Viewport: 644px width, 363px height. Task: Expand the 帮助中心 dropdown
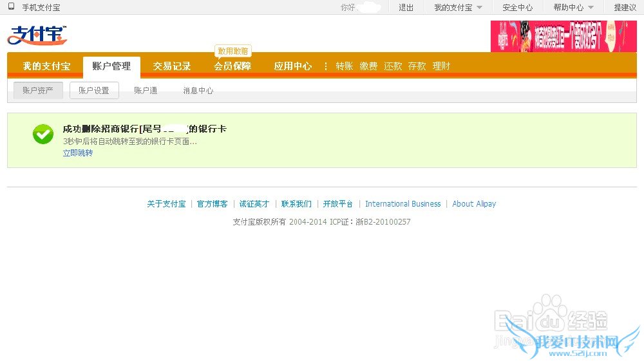point(573,7)
